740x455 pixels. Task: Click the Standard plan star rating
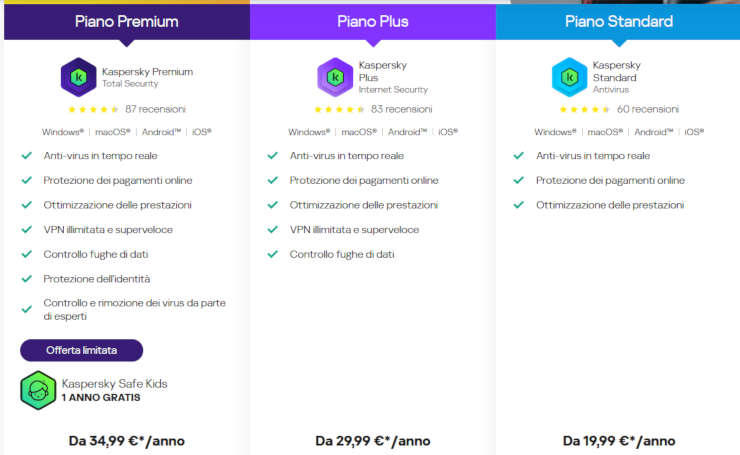pyautogui.click(x=584, y=109)
